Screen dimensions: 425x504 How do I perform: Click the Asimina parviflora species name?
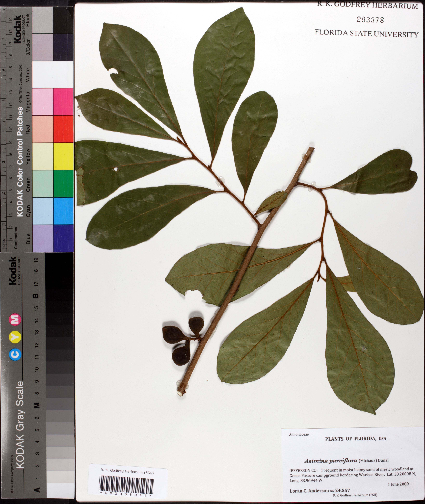tap(331, 461)
